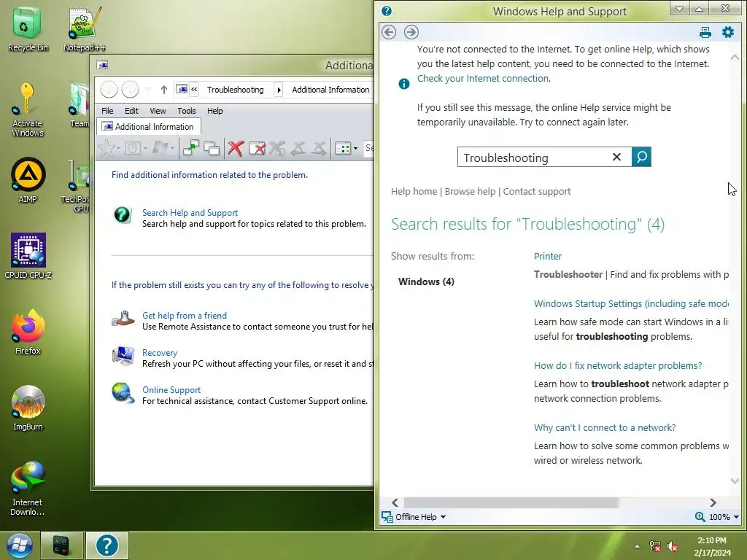Screen dimensions: 747x560
Task: Open the Windows Startup Settings result
Action: pyautogui.click(x=631, y=303)
